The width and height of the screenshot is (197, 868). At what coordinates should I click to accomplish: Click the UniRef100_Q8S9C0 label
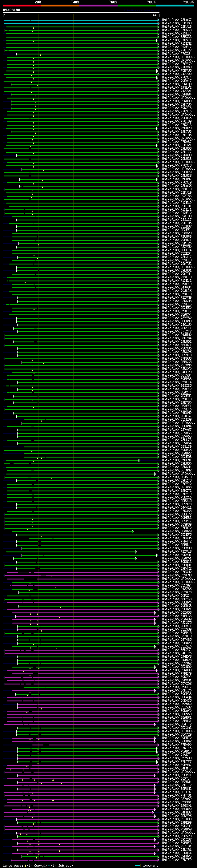[x=177, y=504]
